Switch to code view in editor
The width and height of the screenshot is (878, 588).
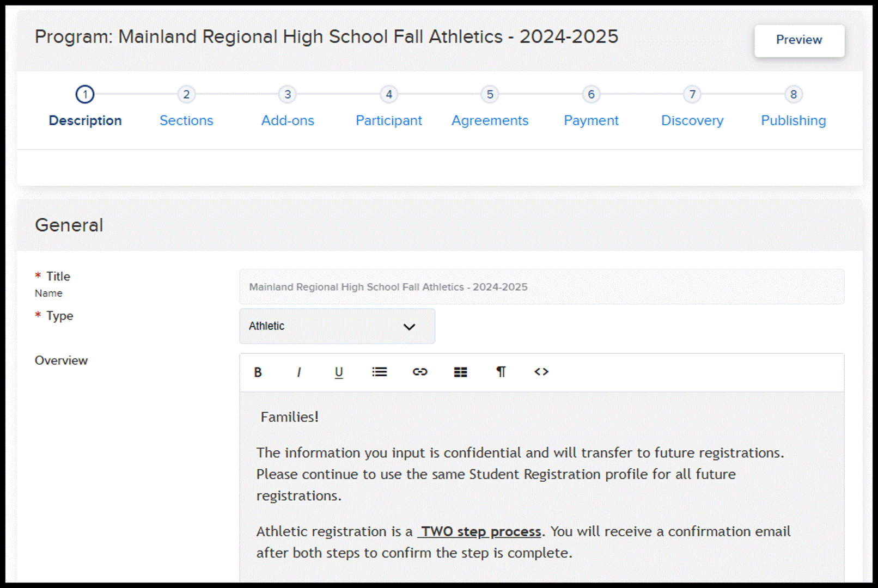coord(541,372)
